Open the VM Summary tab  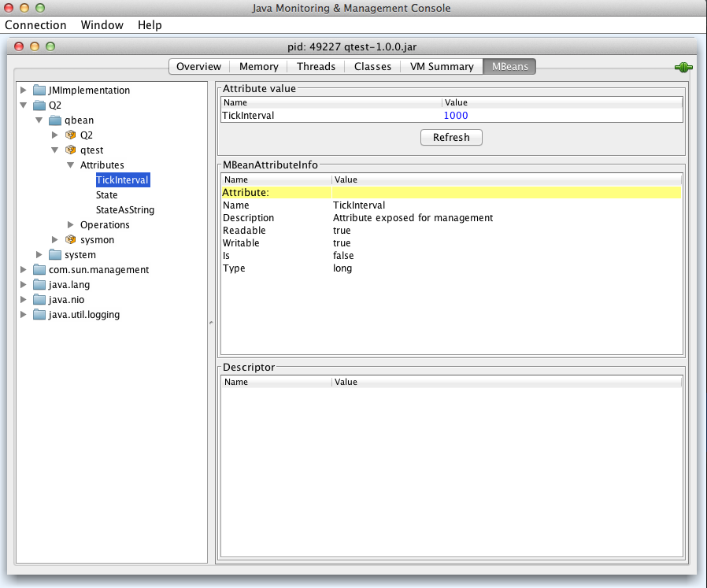click(x=442, y=67)
